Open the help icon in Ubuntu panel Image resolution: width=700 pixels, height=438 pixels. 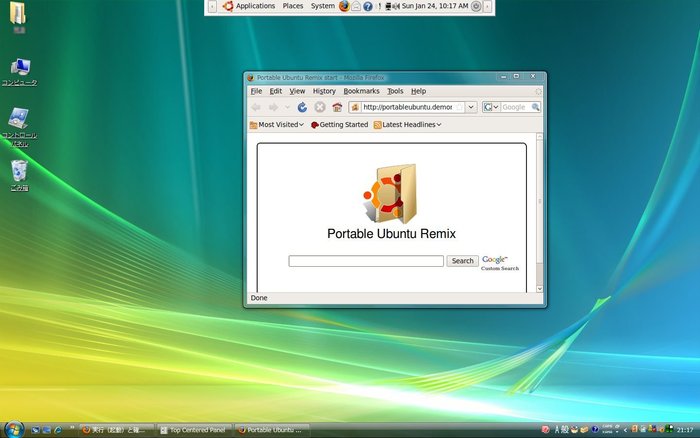[367, 6]
